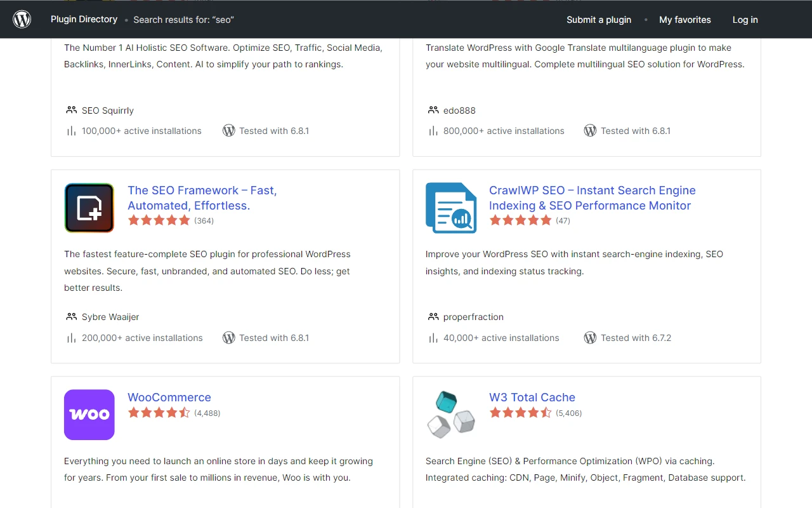Viewport: 812px width, 508px height.
Task: Click author icon beside properfraction
Action: coord(433,316)
